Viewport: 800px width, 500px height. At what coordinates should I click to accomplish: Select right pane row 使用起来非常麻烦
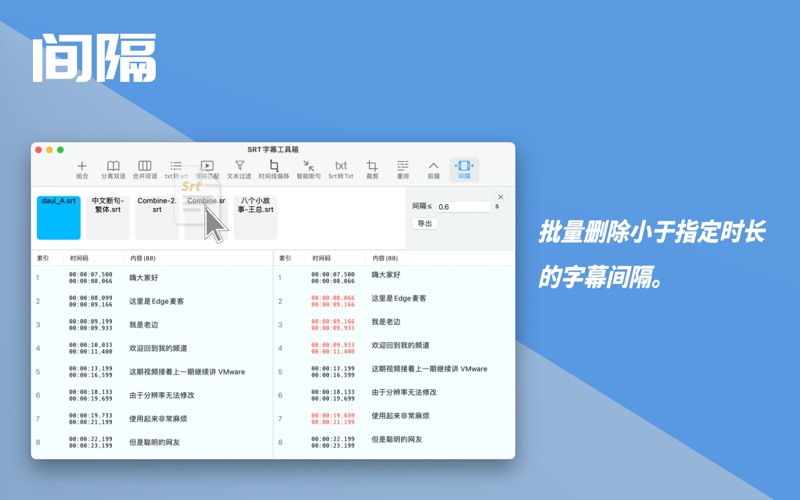[394, 418]
